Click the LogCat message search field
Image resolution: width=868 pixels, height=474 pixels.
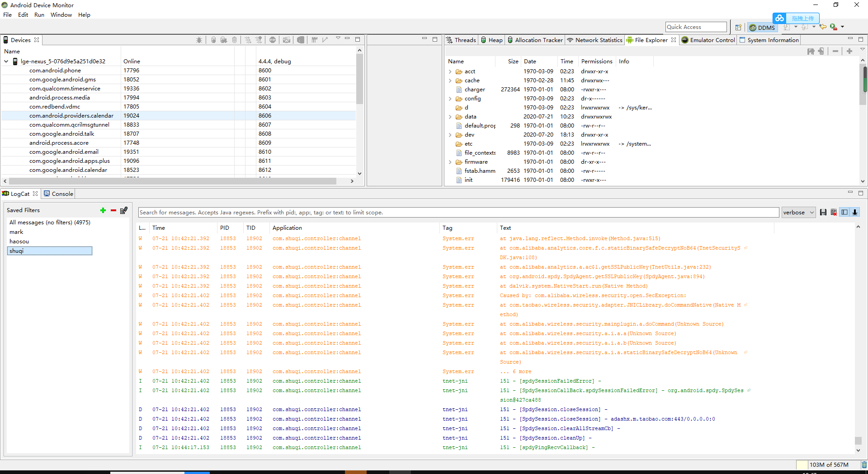point(458,212)
